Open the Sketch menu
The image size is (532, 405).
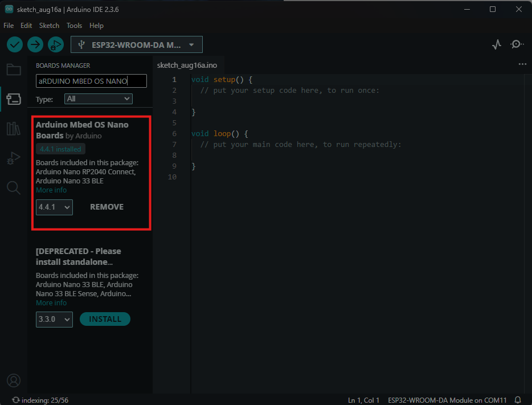[x=49, y=26]
